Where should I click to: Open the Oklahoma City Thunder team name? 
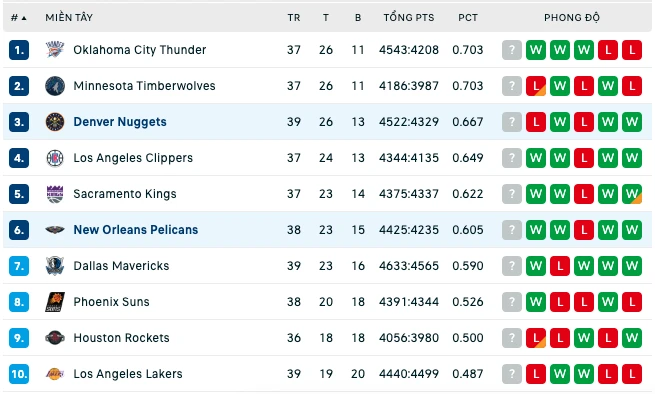(140, 50)
